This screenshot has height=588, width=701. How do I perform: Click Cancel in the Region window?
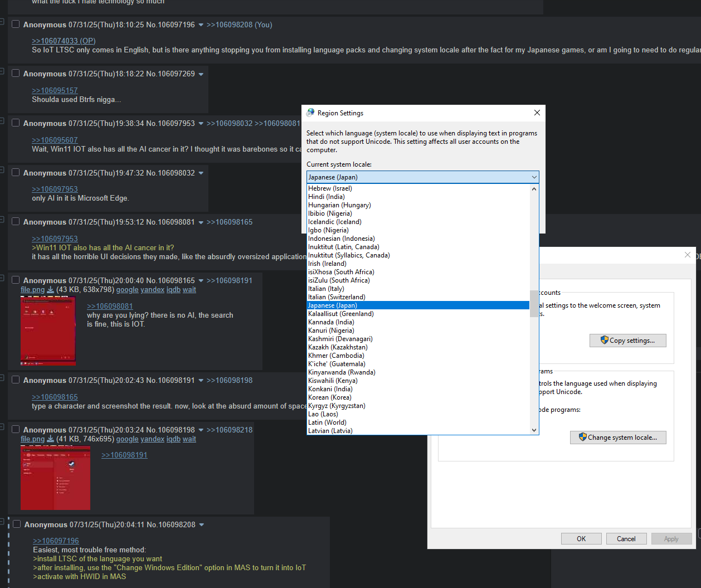click(x=626, y=538)
